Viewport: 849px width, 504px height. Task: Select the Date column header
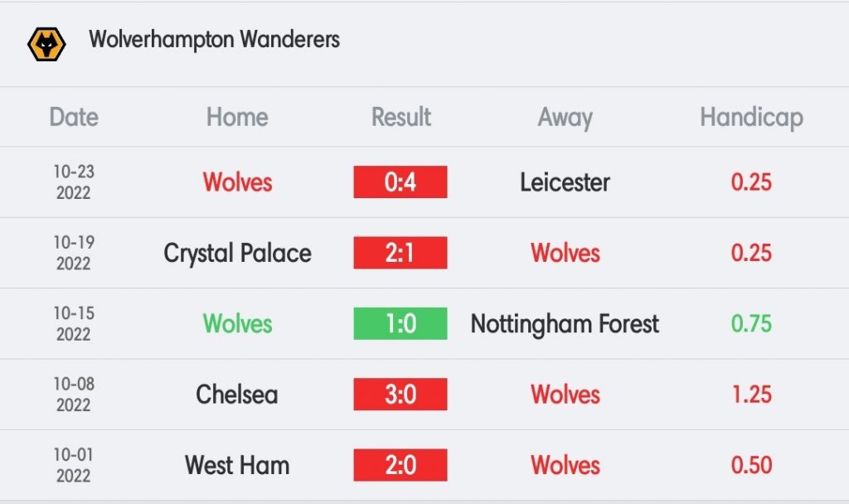point(74,117)
